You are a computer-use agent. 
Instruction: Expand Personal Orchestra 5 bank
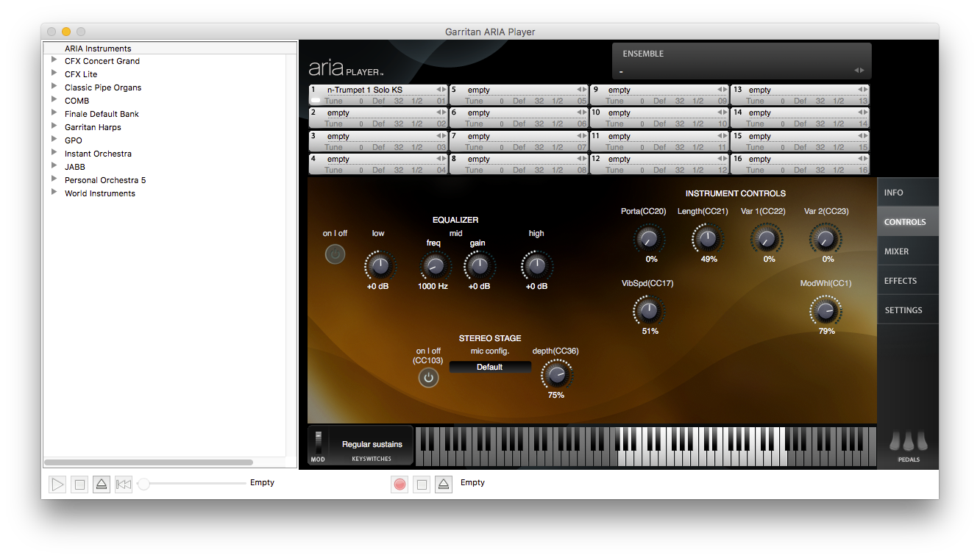[54, 179]
